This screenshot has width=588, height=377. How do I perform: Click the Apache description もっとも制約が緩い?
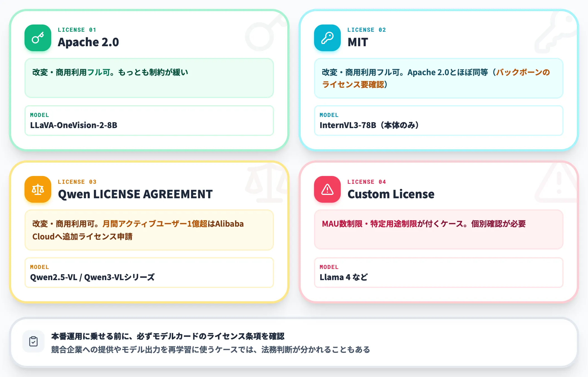(110, 72)
